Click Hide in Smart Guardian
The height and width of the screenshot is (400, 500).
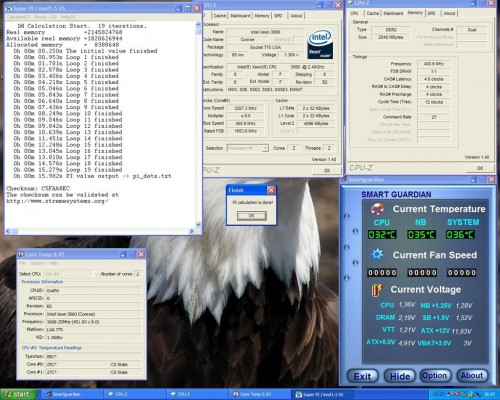click(400, 376)
